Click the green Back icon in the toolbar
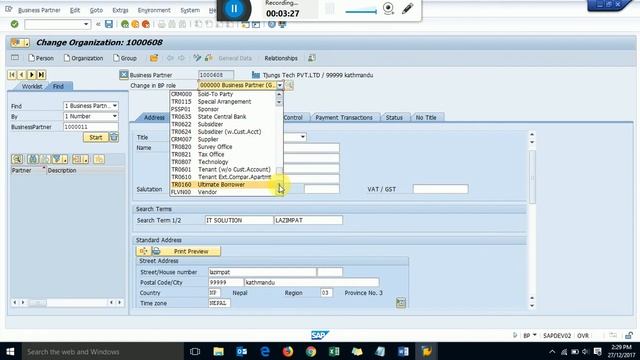 point(125,24)
